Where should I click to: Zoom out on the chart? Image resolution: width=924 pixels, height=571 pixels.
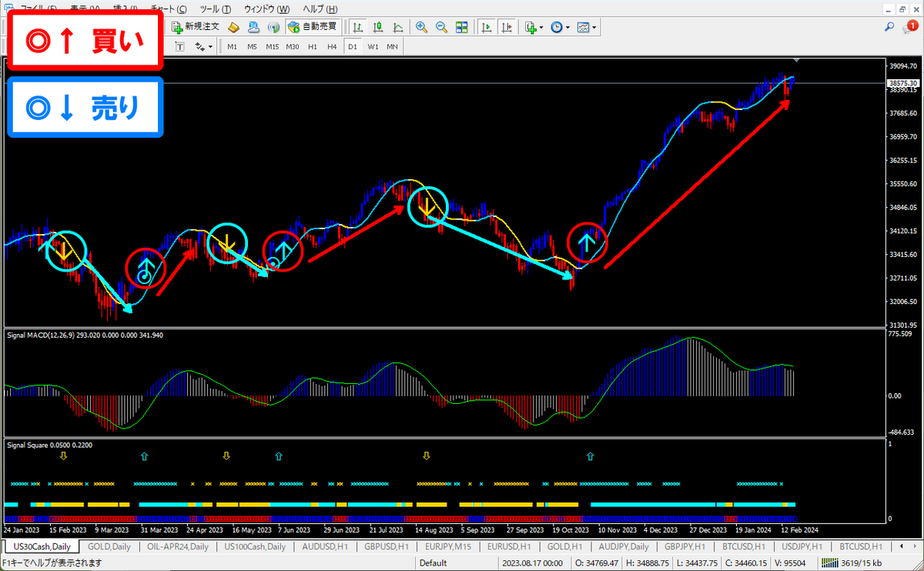(441, 27)
